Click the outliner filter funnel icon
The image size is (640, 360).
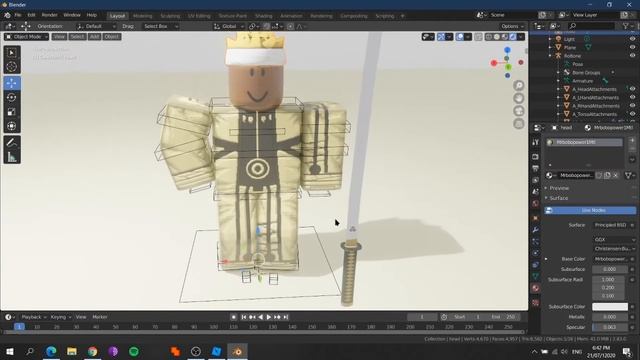(626, 26)
